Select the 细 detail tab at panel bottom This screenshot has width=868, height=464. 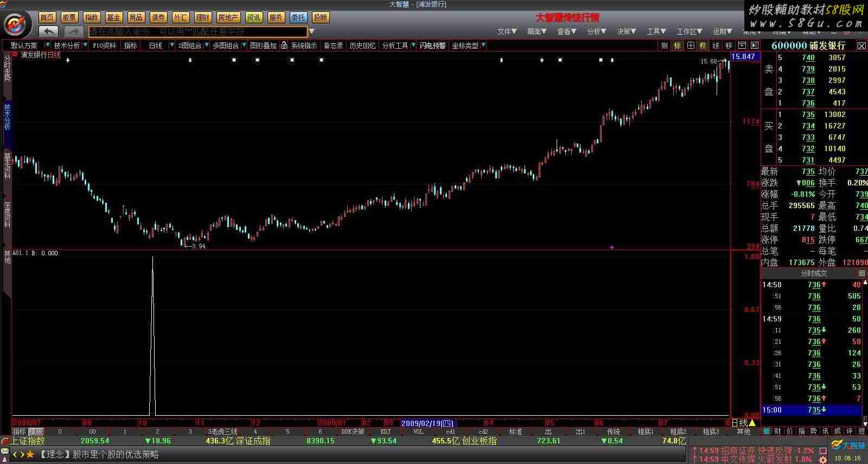pyautogui.click(x=766, y=431)
